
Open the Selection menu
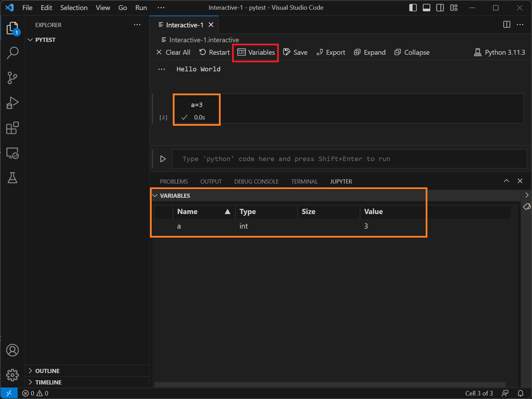pyautogui.click(x=74, y=8)
